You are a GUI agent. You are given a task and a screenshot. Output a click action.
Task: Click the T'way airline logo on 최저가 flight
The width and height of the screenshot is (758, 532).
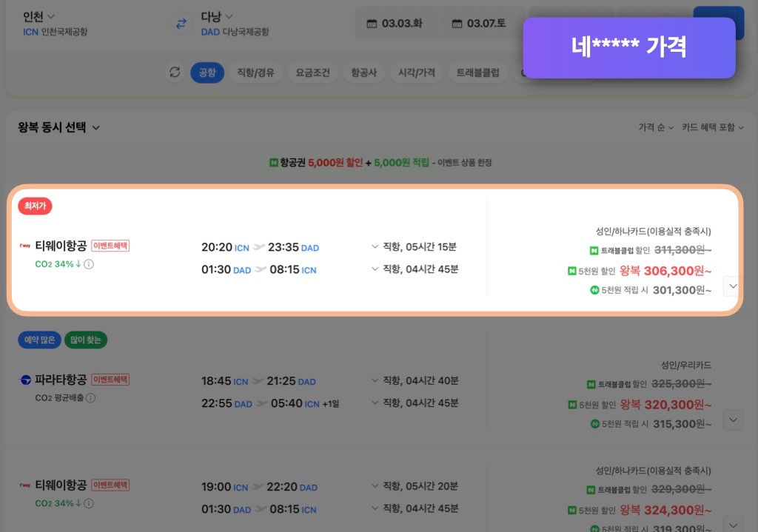click(x=25, y=246)
